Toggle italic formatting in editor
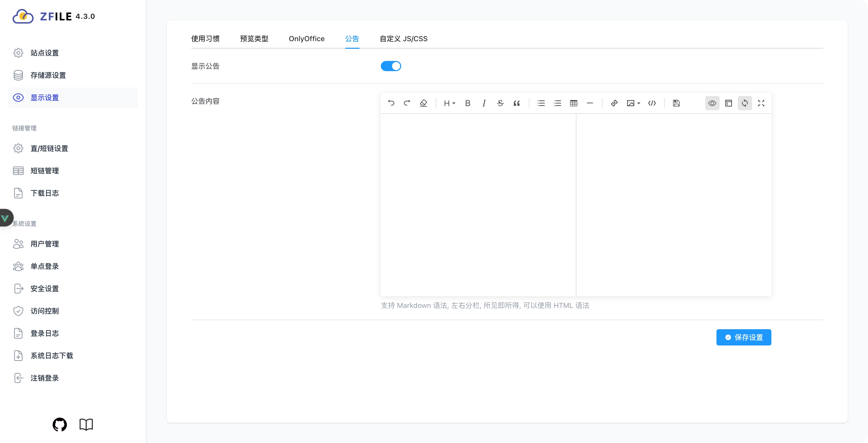 (x=484, y=103)
